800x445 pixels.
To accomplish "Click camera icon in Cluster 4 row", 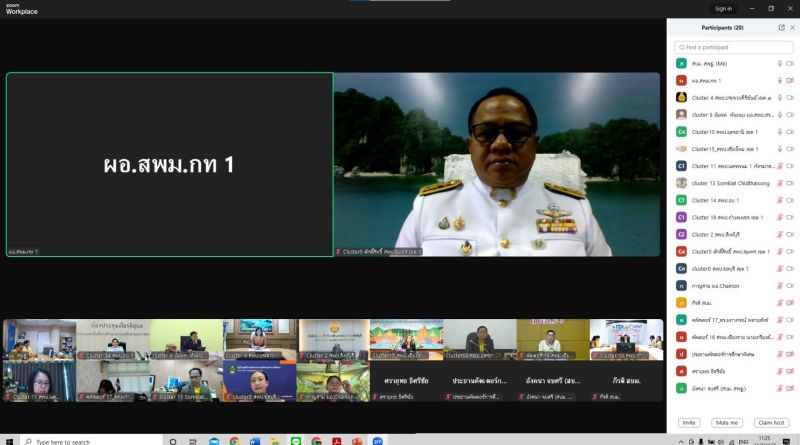I will click(790, 98).
